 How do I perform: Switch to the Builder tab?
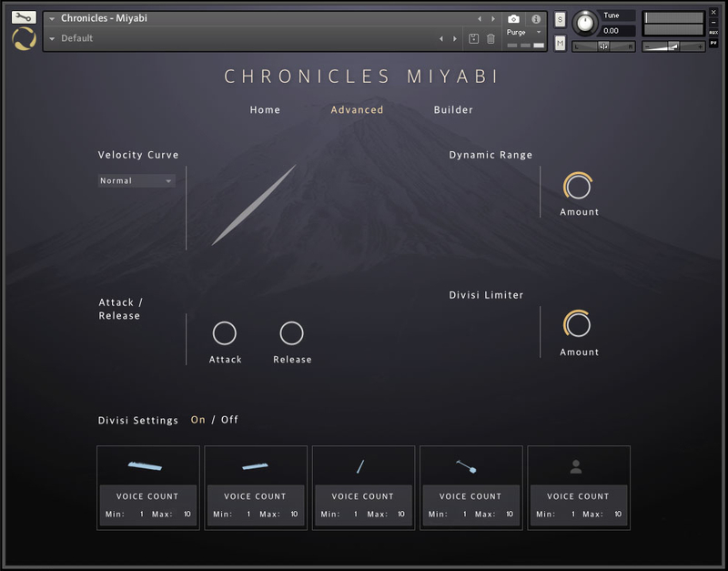(453, 109)
